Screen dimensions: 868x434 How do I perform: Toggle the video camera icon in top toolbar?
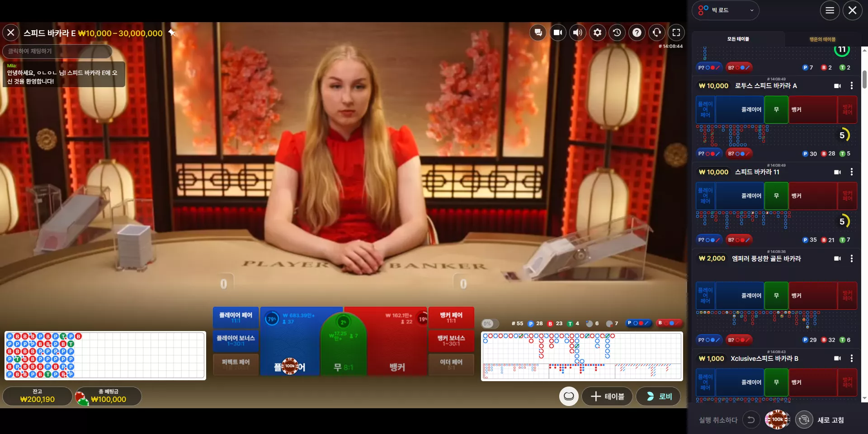coord(558,33)
